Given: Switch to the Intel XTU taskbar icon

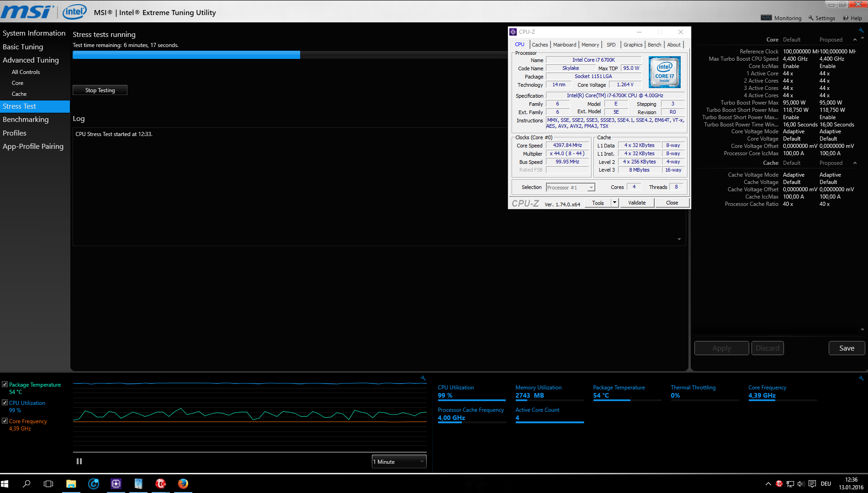Looking at the screenshot, I should [x=138, y=483].
